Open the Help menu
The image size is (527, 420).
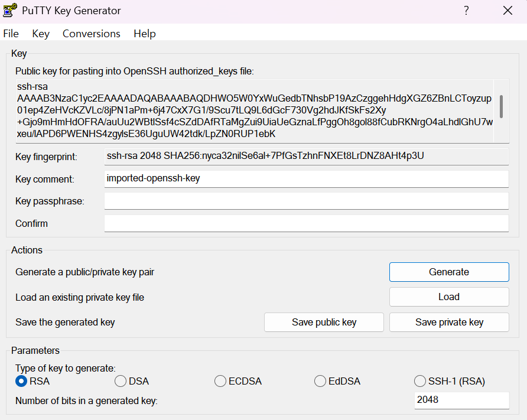click(145, 34)
